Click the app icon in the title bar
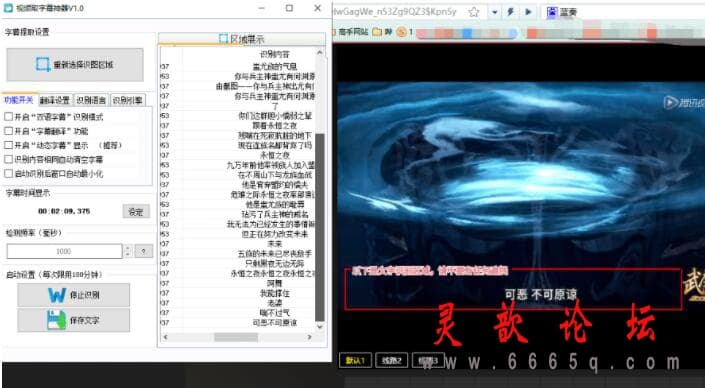Screen dimensions: 705x388 pyautogui.click(x=8, y=8)
